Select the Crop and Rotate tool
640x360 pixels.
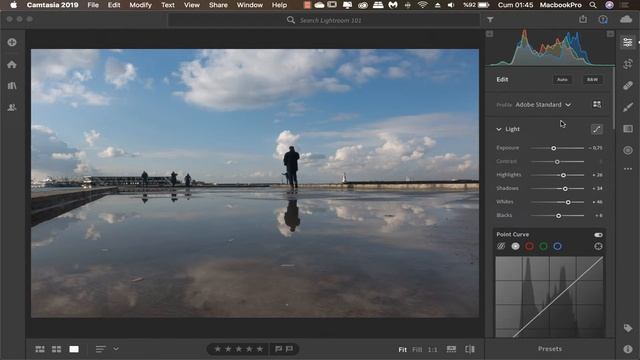[628, 64]
